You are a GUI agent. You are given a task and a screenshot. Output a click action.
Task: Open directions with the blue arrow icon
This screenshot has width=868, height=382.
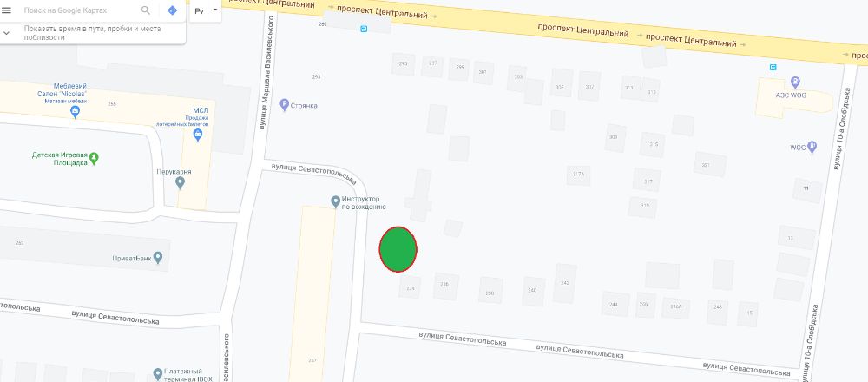(x=172, y=10)
